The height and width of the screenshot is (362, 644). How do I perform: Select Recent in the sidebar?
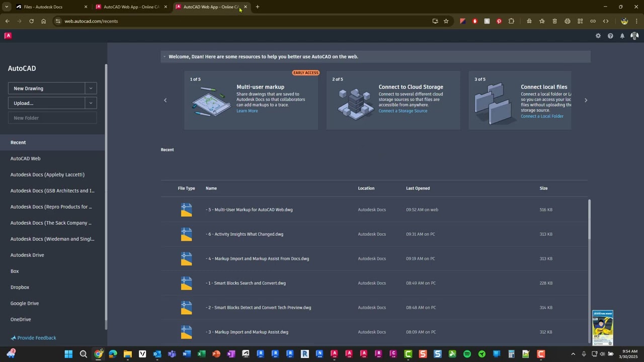click(53, 142)
